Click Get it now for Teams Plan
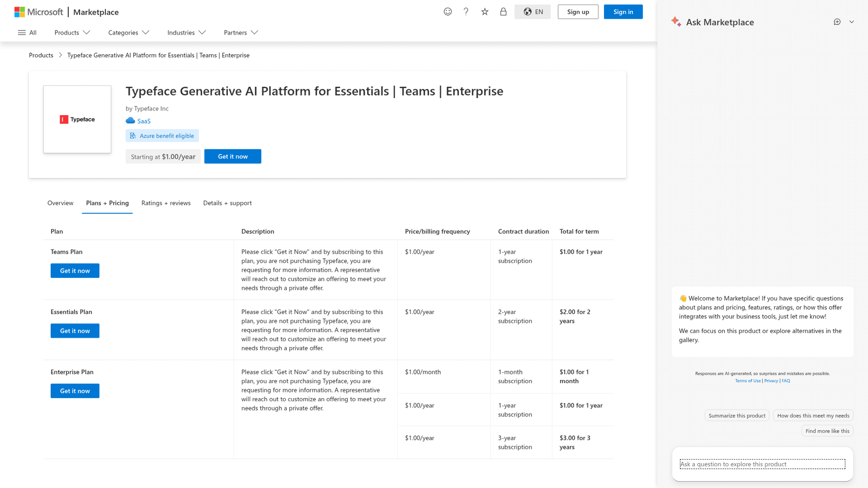This screenshot has width=868, height=488. 75,271
